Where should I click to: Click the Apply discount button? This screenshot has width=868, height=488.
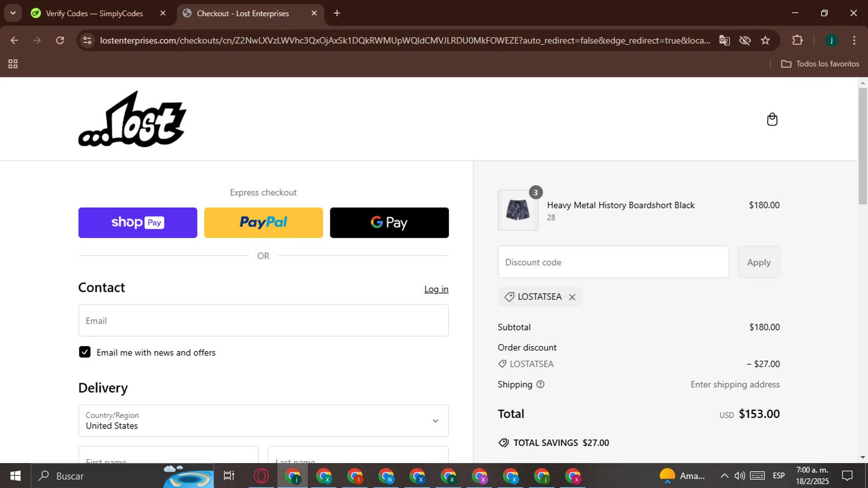759,262
